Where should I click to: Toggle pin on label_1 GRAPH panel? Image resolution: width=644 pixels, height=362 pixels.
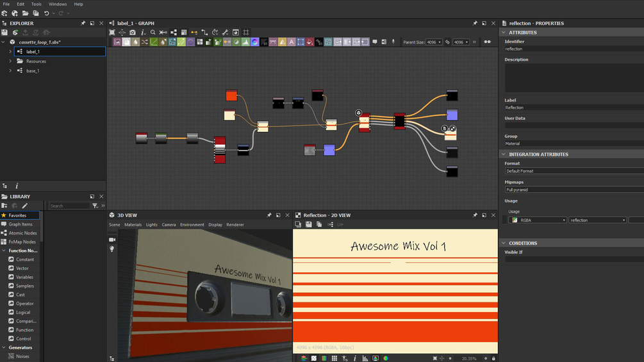coord(475,24)
